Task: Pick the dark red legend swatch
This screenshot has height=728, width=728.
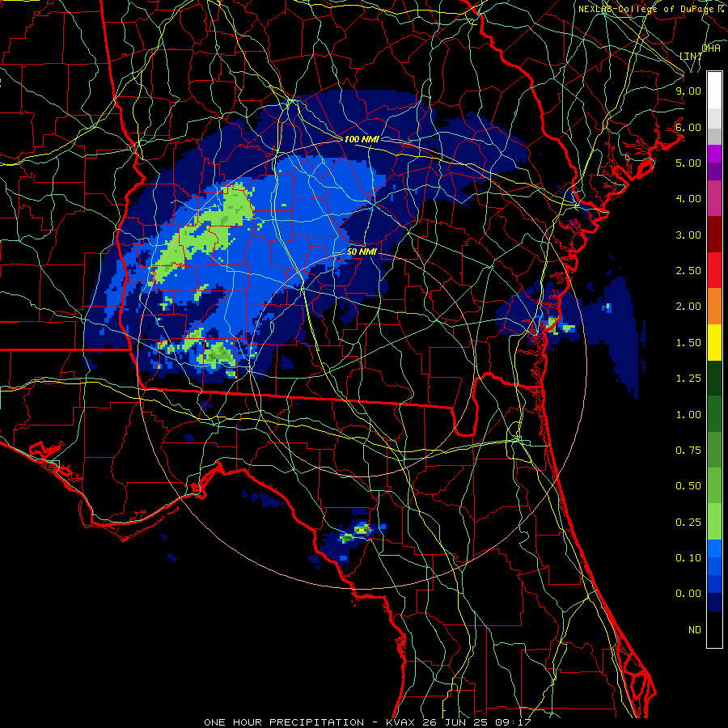Action: pos(714,235)
